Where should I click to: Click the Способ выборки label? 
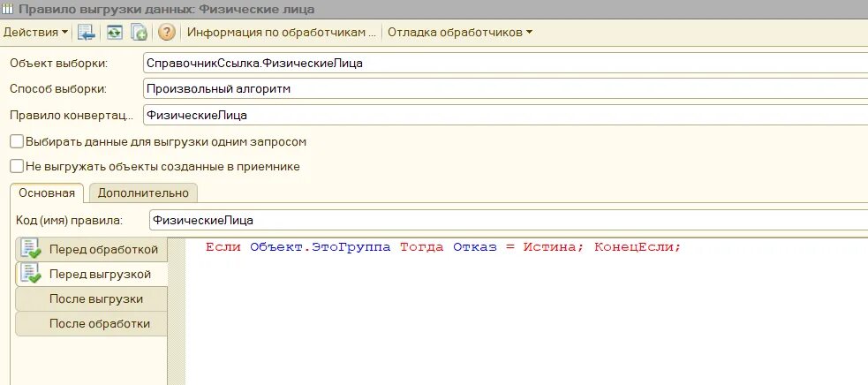[58, 88]
